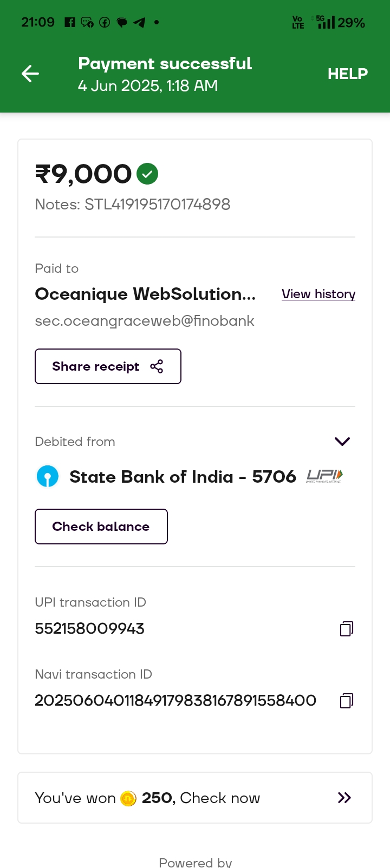
Task: Open HELP for this payment
Action: [347, 74]
